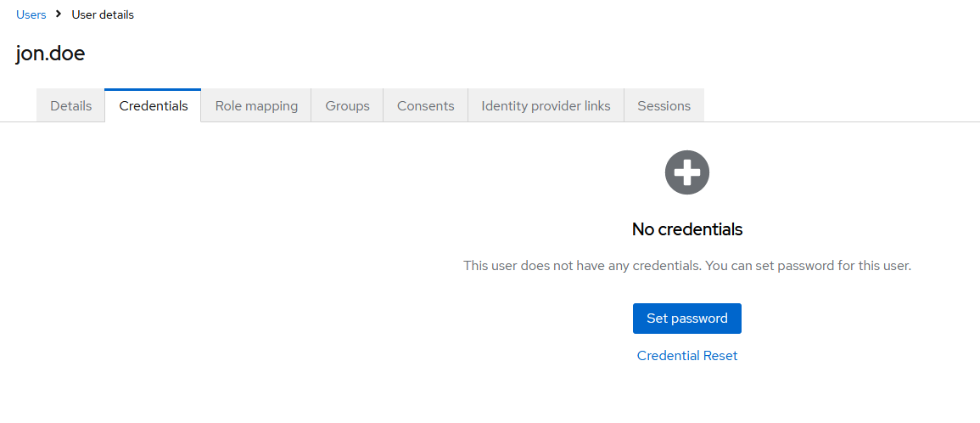Click the User details breadcrumb text
The image size is (980, 423).
103,14
